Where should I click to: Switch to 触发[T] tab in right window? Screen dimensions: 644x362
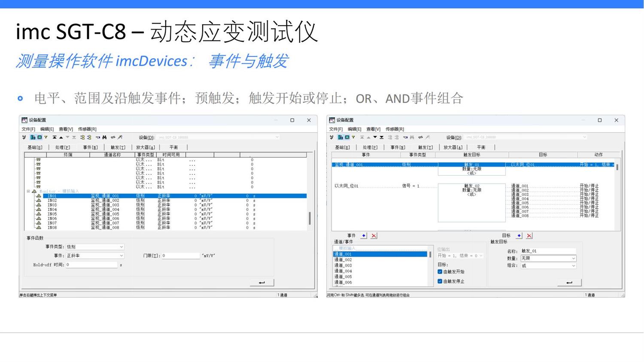tap(425, 147)
